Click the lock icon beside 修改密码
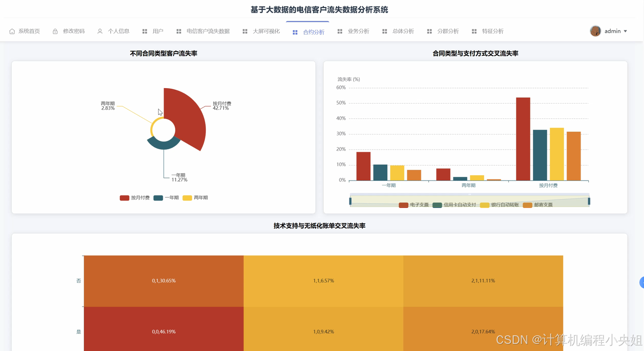The width and height of the screenshot is (644, 351). [x=55, y=31]
